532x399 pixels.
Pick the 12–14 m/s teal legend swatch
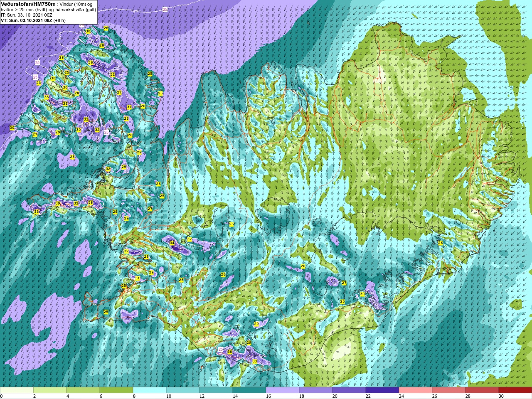[216, 390]
